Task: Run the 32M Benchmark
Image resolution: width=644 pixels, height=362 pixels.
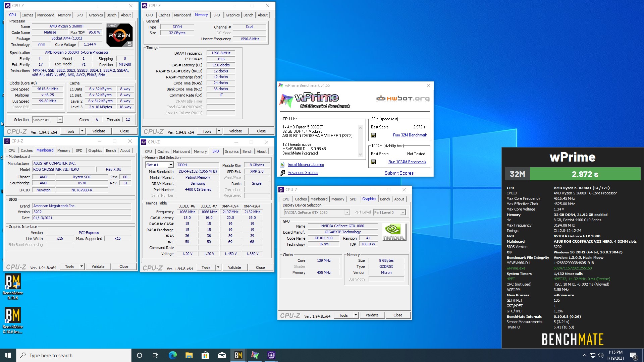Action: (410, 135)
